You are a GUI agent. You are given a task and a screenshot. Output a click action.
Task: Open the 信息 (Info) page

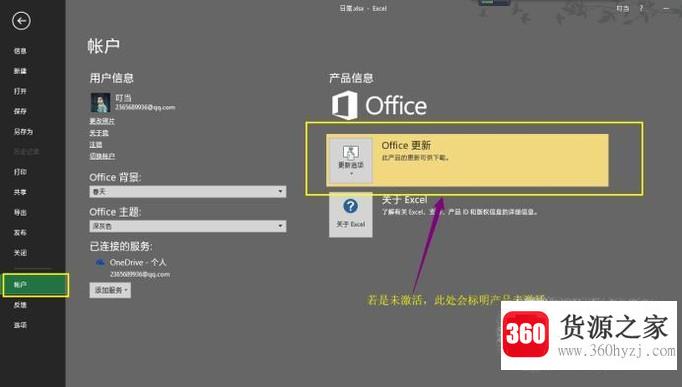pos(20,51)
